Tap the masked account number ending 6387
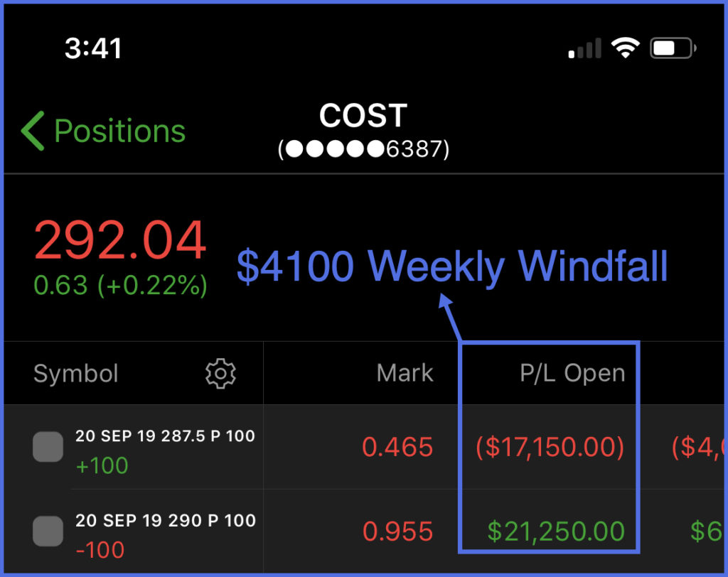 coord(363,150)
